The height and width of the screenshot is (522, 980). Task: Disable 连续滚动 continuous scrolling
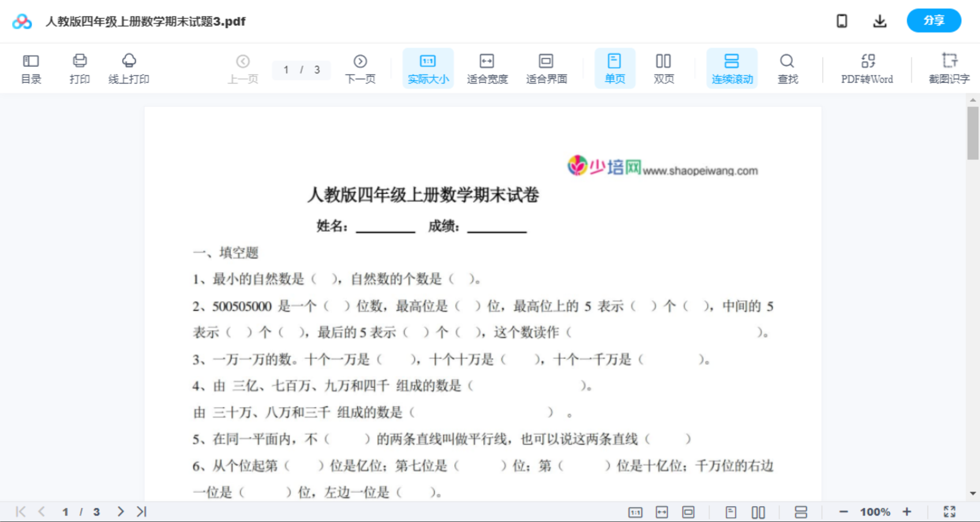pyautogui.click(x=732, y=68)
